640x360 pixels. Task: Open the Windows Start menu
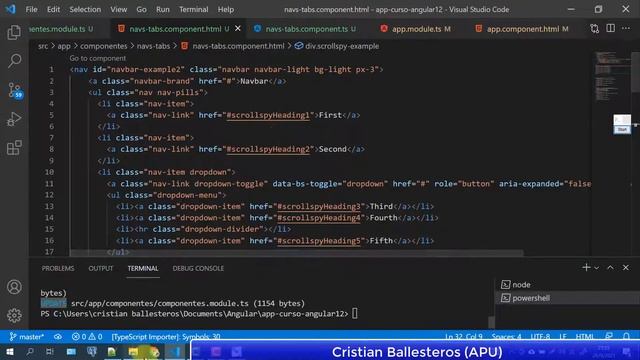point(9,351)
